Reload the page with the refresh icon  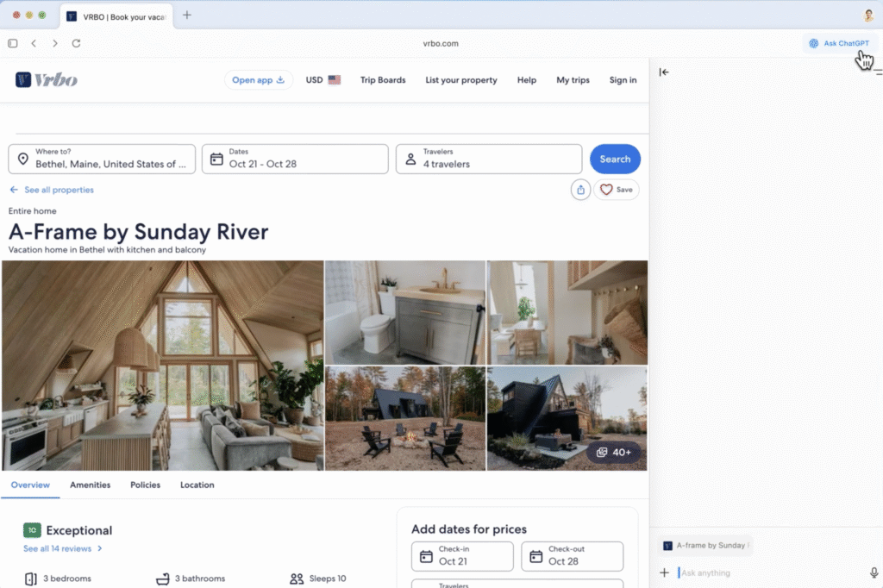76,42
